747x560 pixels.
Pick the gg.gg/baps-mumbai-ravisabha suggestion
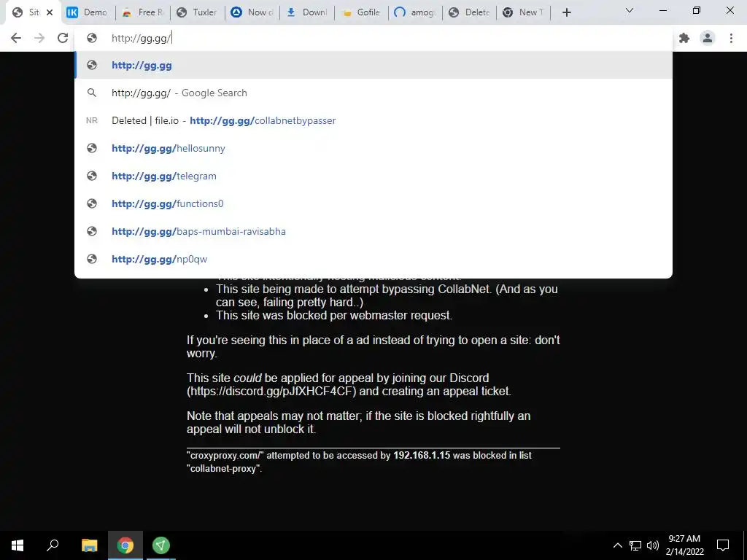pyautogui.click(x=373, y=231)
